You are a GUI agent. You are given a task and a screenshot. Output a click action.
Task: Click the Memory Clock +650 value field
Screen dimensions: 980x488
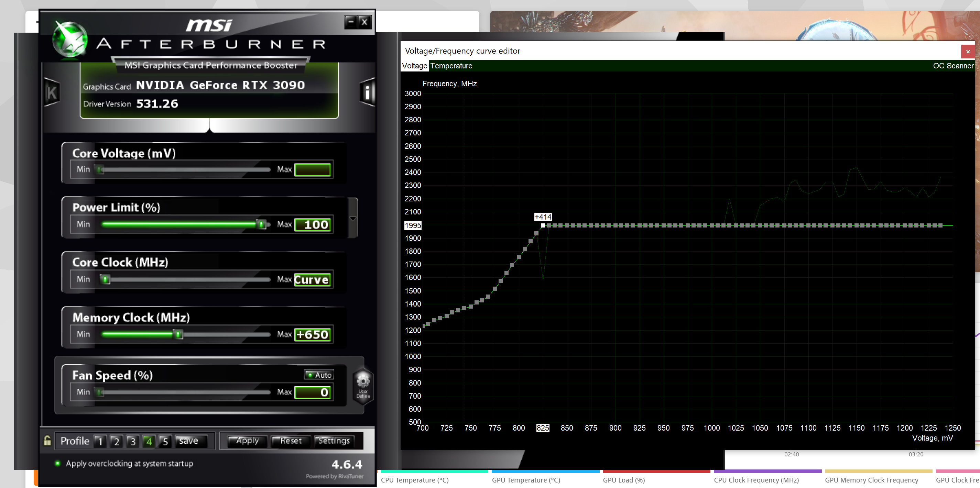click(313, 334)
